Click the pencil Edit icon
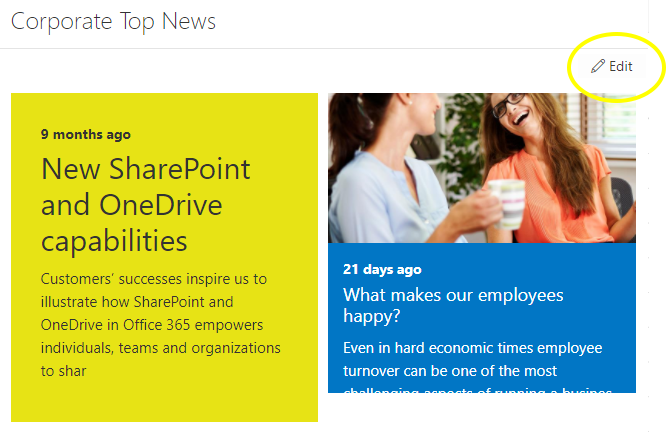The image size is (667, 438). click(598, 66)
